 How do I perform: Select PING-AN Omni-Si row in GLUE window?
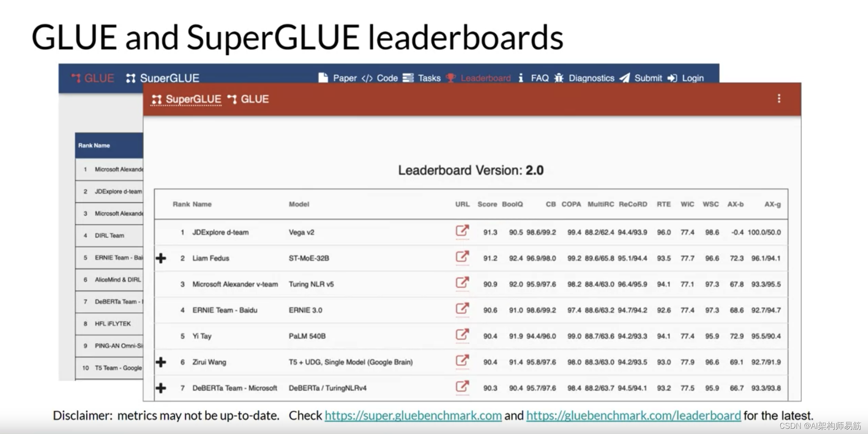109,346
